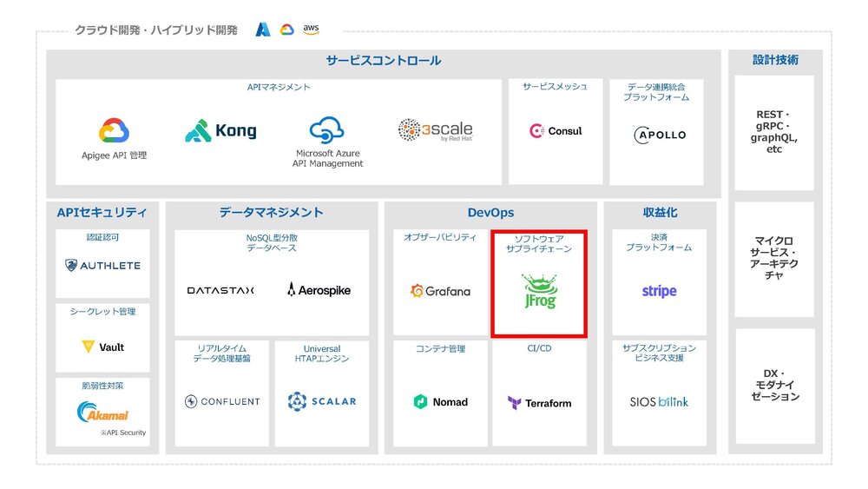Image resolution: width=868 pixels, height=489 pixels.
Task: Select the Scalar logo
Action: click(322, 401)
